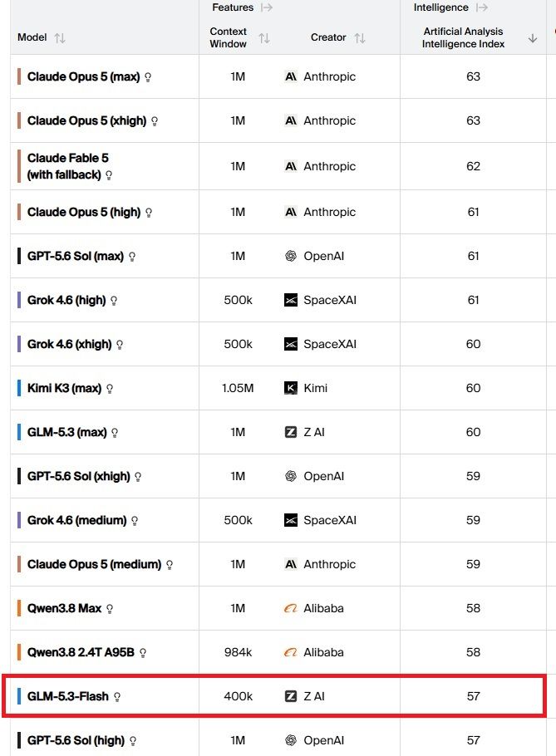
Task: Click the OpenAI logo in GPT-5.6 Sol (max) row
Action: coord(291,256)
